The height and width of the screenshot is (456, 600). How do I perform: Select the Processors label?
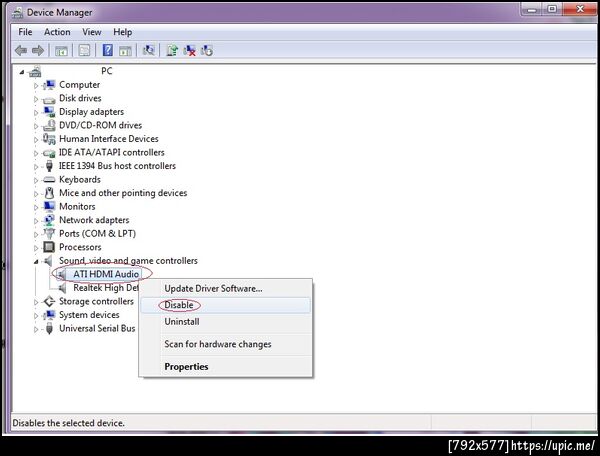(x=80, y=247)
